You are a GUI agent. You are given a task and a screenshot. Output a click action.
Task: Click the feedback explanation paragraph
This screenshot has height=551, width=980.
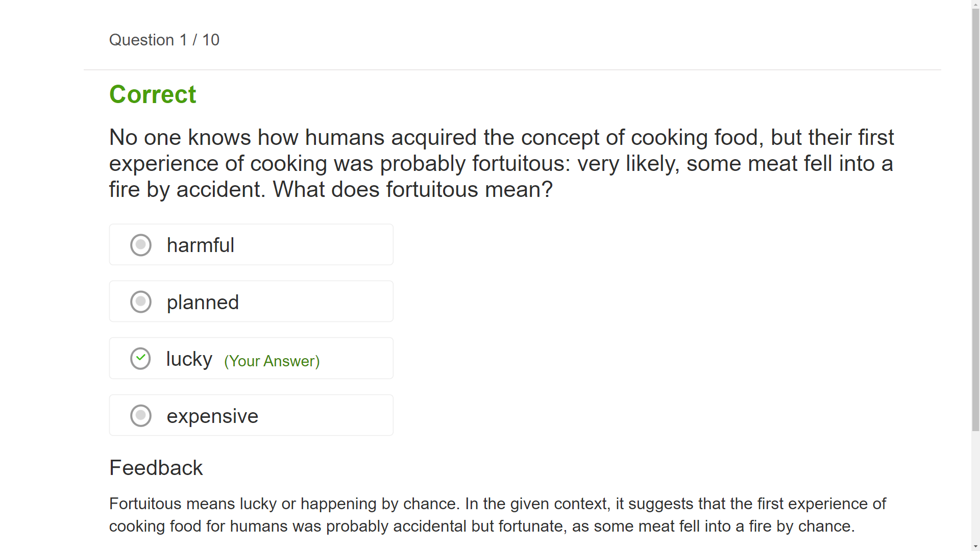[x=498, y=515]
